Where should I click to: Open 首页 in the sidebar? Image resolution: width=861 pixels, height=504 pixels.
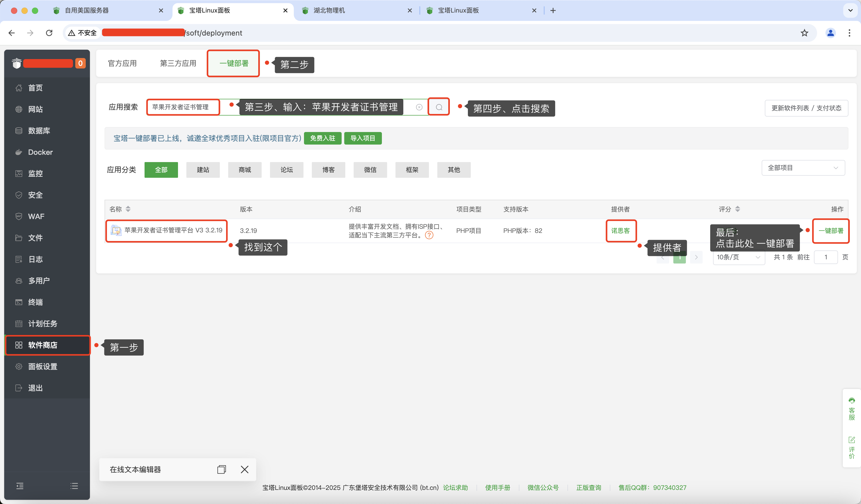point(47,88)
